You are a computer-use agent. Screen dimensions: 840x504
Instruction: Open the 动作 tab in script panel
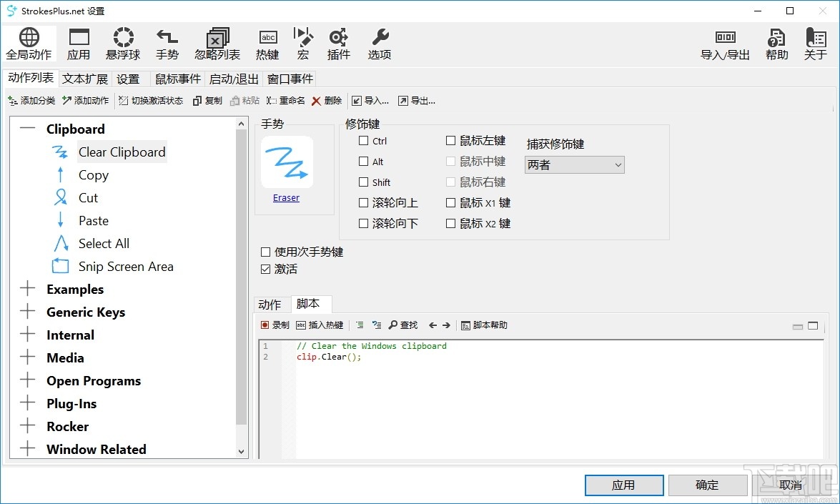point(270,304)
